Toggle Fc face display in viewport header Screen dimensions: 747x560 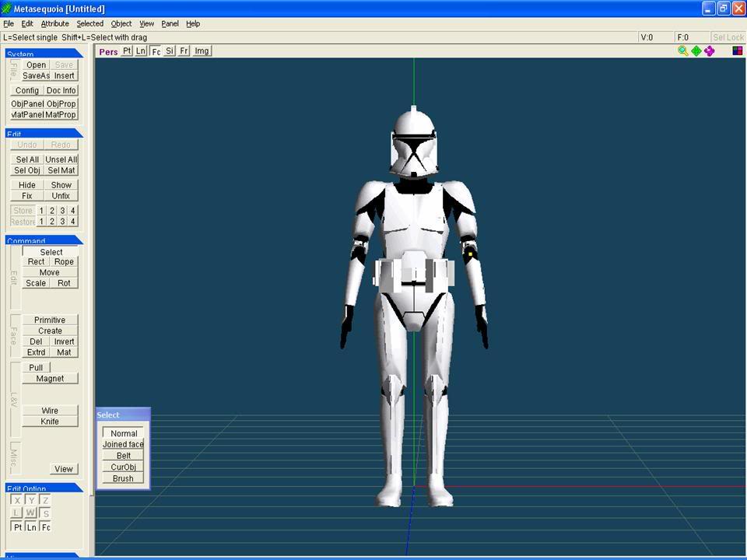point(156,51)
